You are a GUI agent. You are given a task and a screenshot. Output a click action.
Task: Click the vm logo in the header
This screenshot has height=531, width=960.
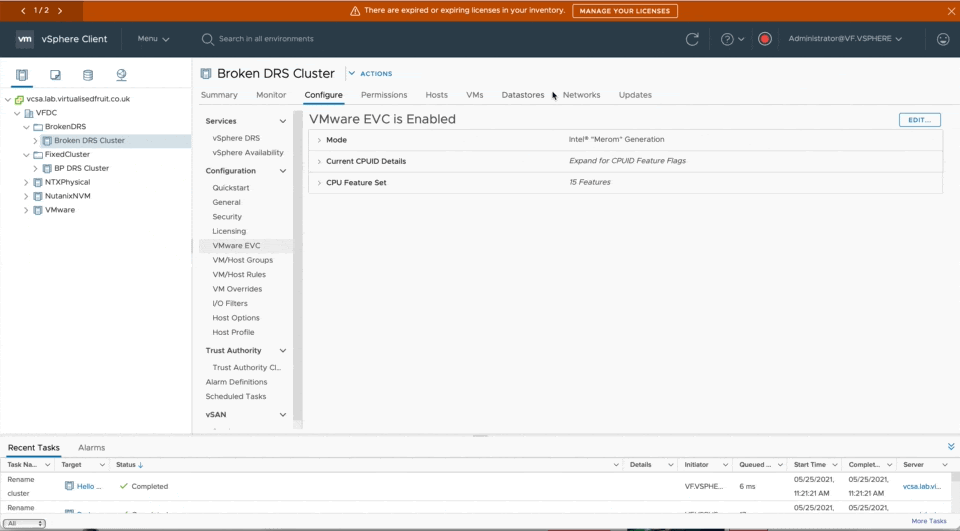click(24, 39)
